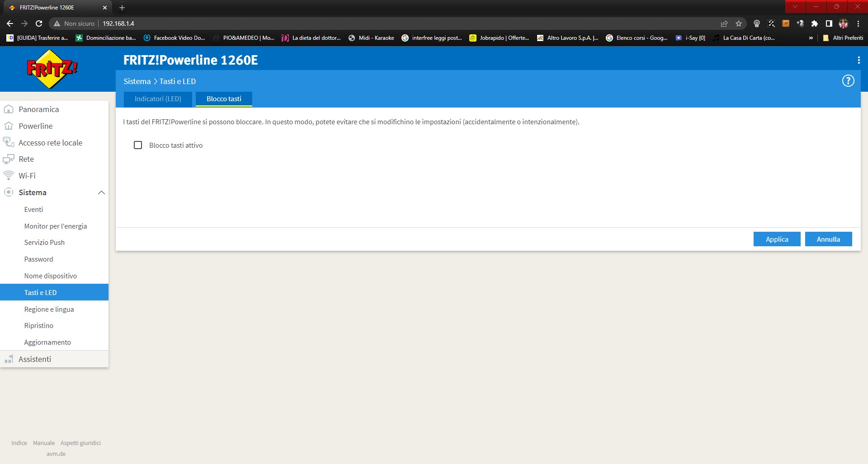This screenshot has width=868, height=464.
Task: Open the Manuale footer link
Action: click(44, 443)
